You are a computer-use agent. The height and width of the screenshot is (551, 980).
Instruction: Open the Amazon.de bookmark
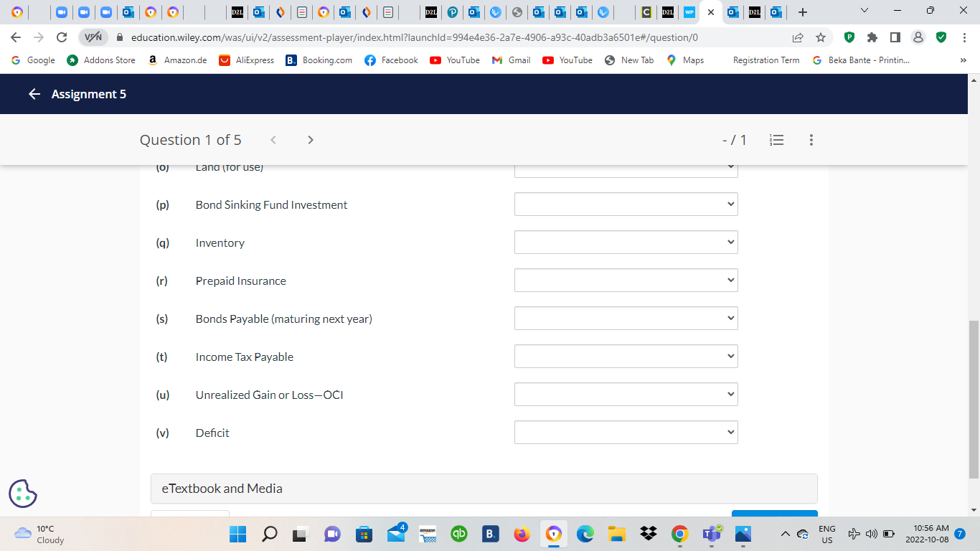[177, 60]
